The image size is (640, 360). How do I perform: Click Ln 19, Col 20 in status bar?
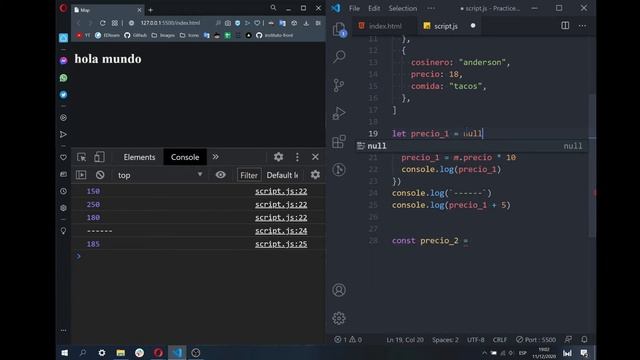click(405, 340)
